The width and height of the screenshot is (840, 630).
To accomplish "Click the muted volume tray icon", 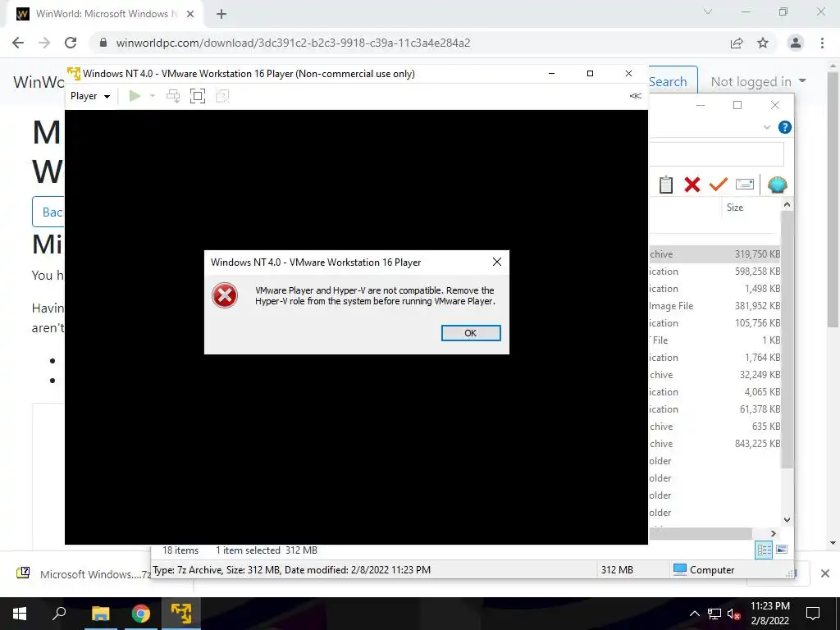I will point(733,614).
